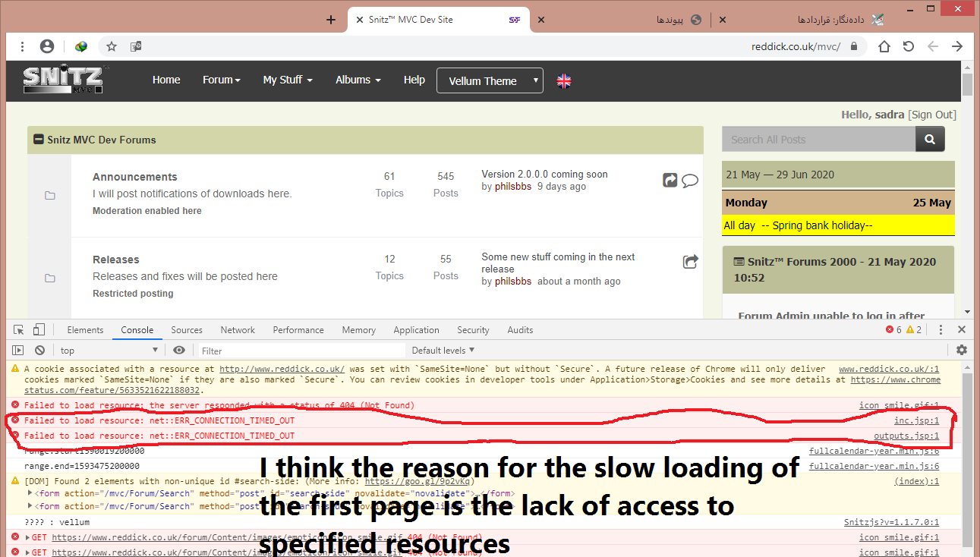The width and height of the screenshot is (980, 557).
Task: Click the Sign Out link
Action: pos(932,115)
